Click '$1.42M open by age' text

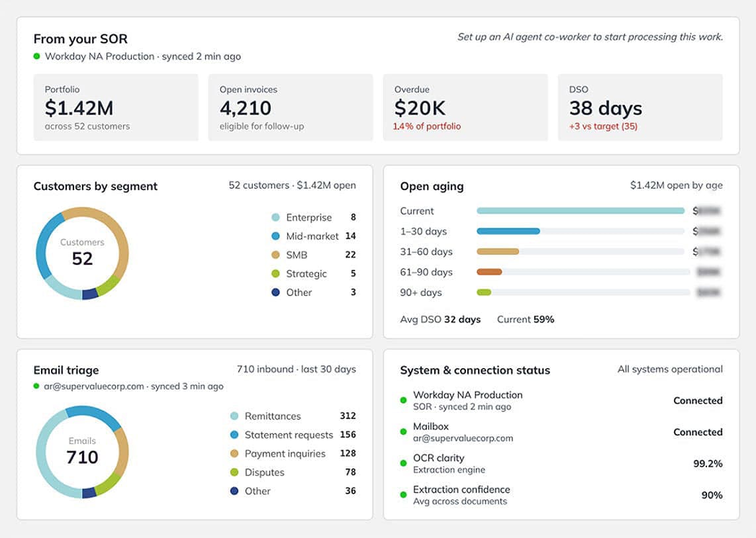coord(677,185)
